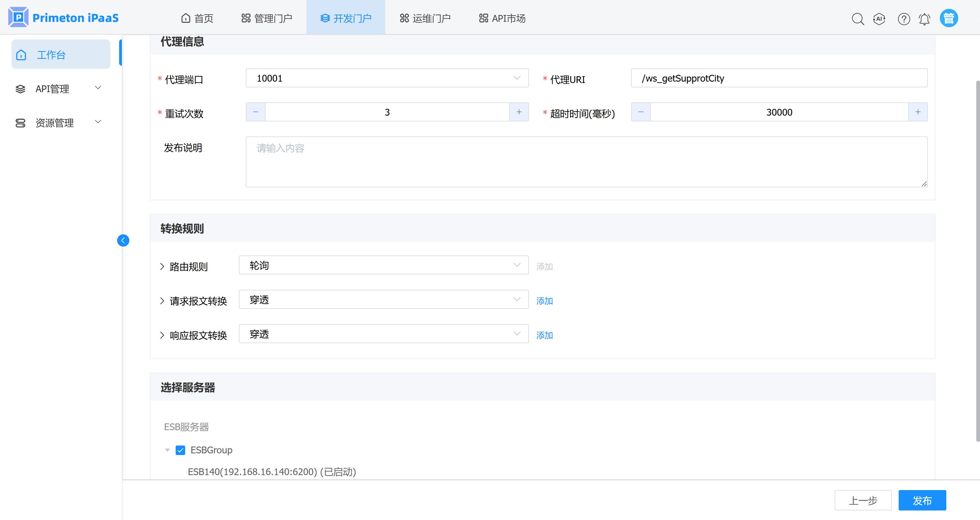The height and width of the screenshot is (520, 980).
Task: Decrease the 超时时间 value with minus
Action: pos(641,112)
